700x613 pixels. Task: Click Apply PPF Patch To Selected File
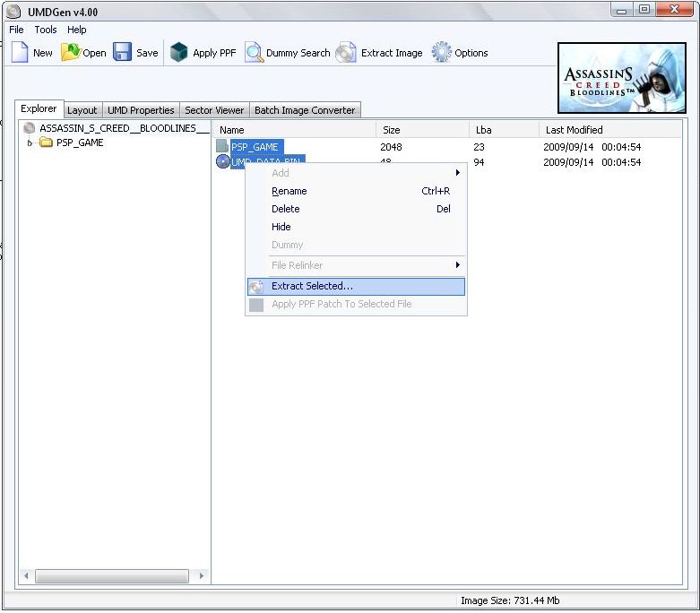[x=356, y=304]
